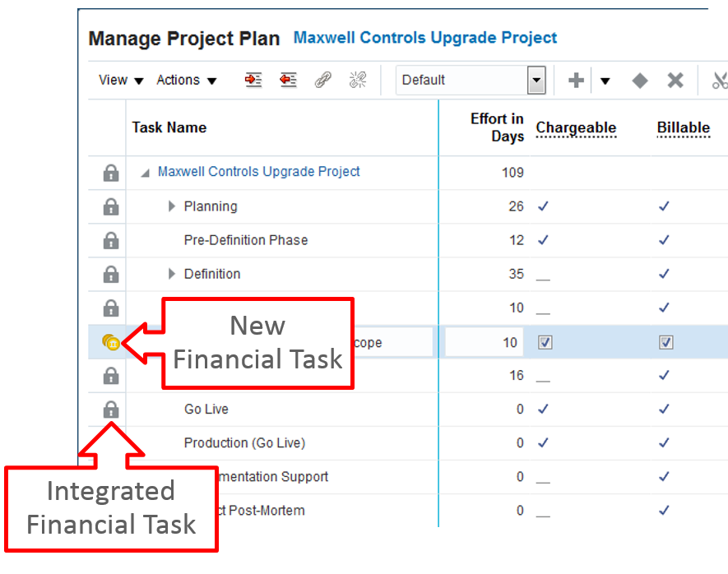Collapse the Maxwell Controls Upgrade Project tree
Viewport: 728px width, 574px height.
pos(146,173)
